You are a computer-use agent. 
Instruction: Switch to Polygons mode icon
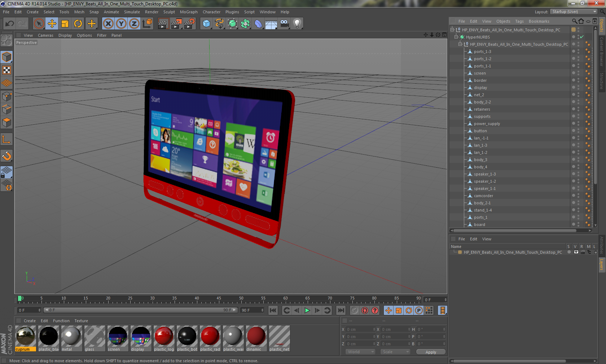coord(6,123)
